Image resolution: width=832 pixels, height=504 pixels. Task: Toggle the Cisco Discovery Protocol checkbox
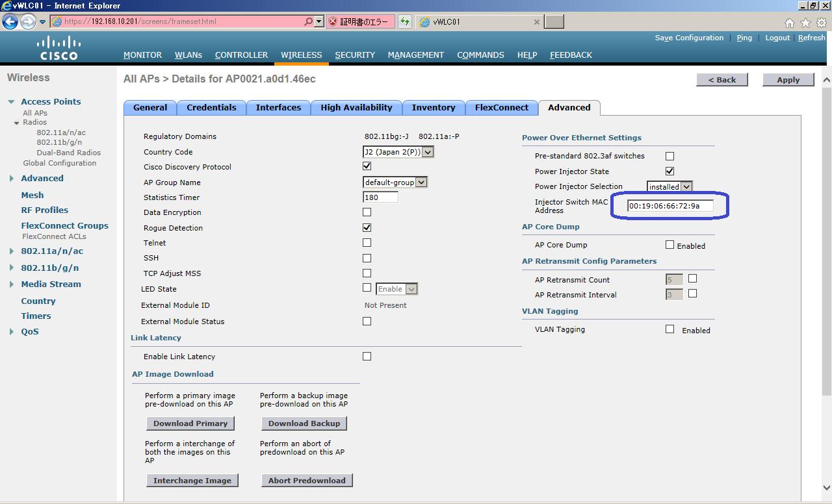pyautogui.click(x=367, y=166)
